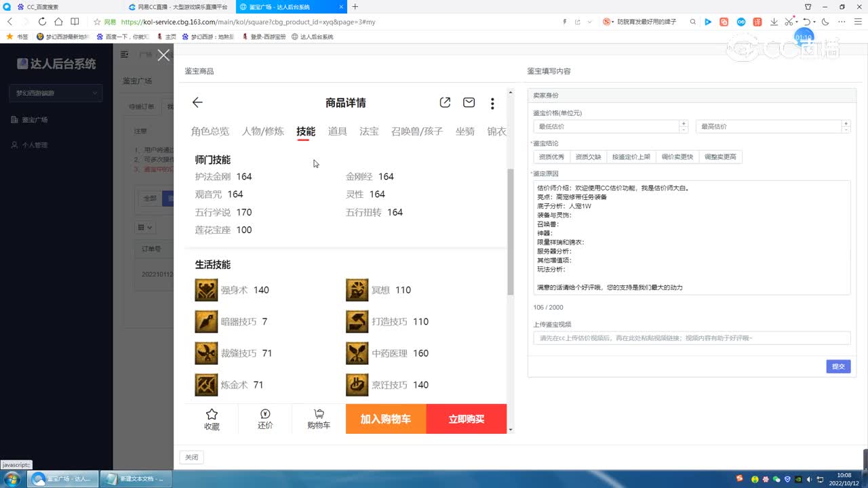The height and width of the screenshot is (488, 868).
Task: Go back using product detail arrow
Action: coord(197,102)
